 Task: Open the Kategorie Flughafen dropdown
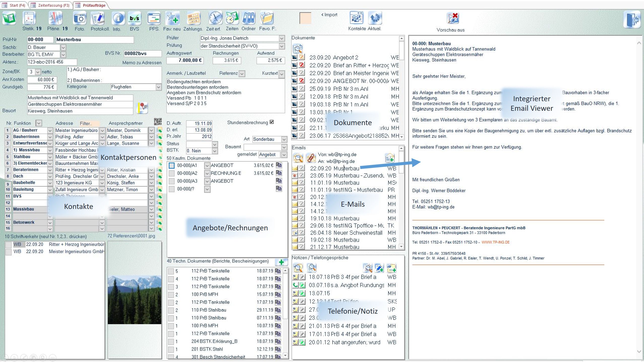click(158, 87)
